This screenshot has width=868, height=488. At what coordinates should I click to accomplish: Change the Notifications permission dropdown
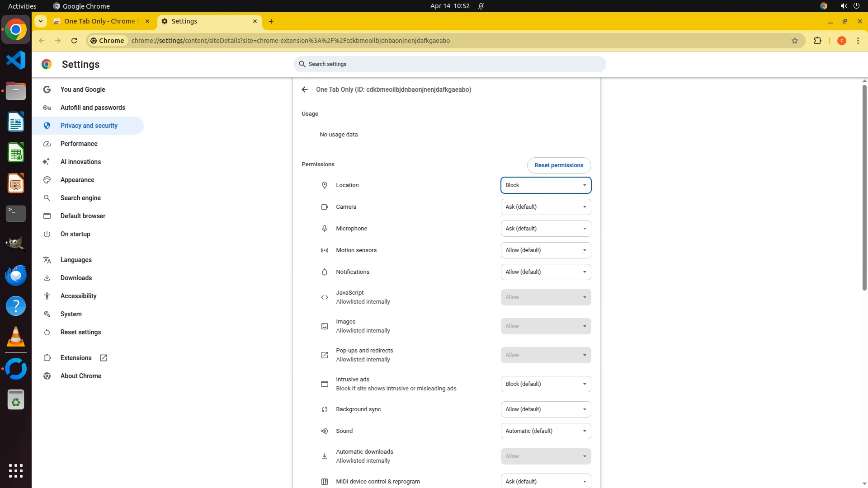[x=546, y=272]
